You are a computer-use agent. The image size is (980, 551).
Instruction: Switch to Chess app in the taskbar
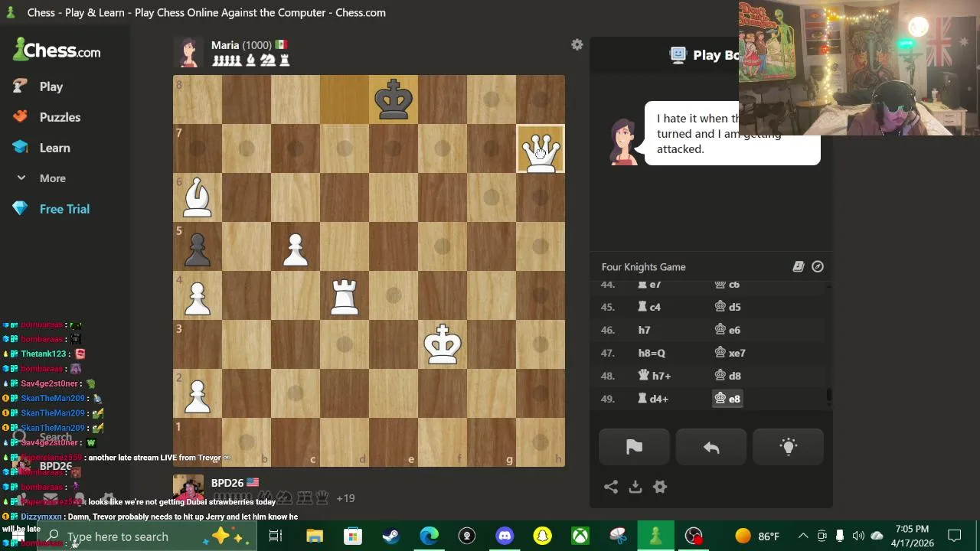655,536
